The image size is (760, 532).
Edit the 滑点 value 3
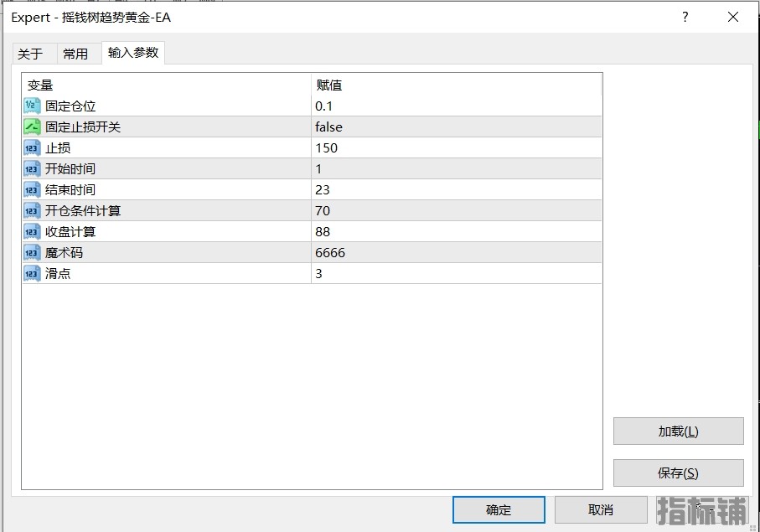(457, 273)
